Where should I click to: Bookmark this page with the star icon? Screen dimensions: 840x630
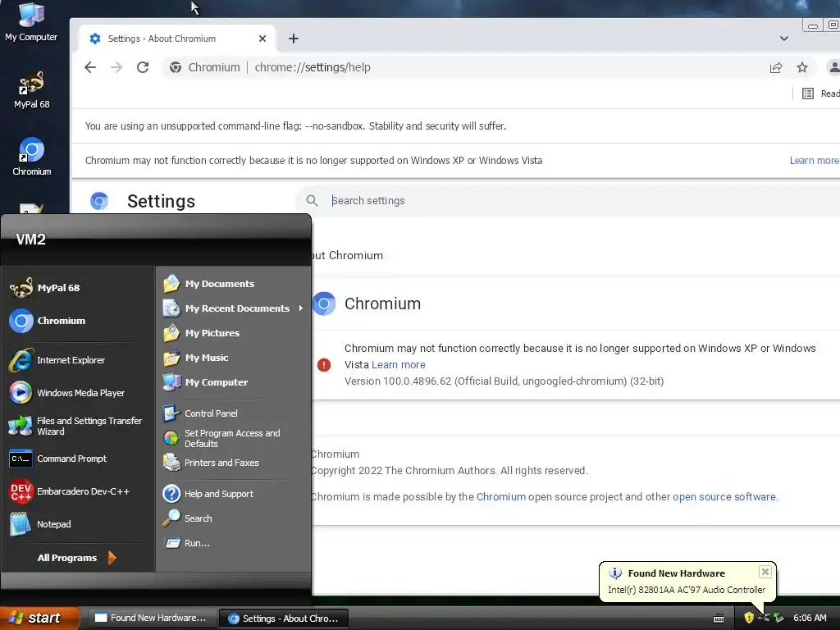802,67
